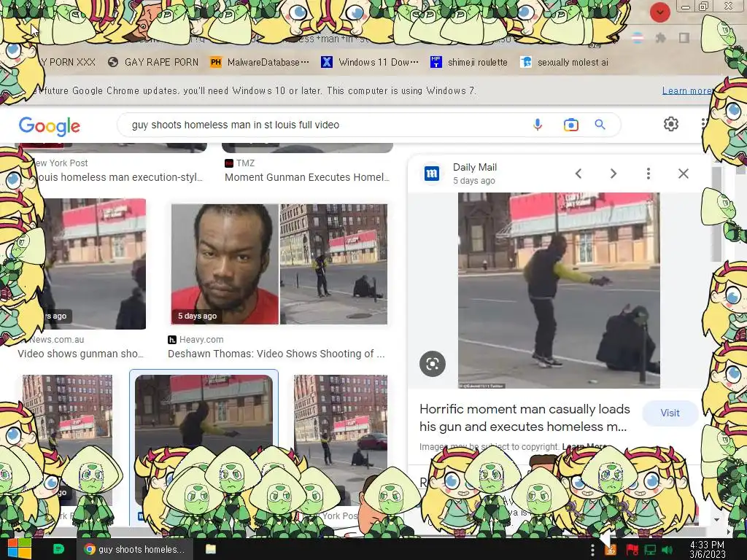Open Google quick settings gear
The width and height of the screenshot is (747, 560).
tap(671, 124)
